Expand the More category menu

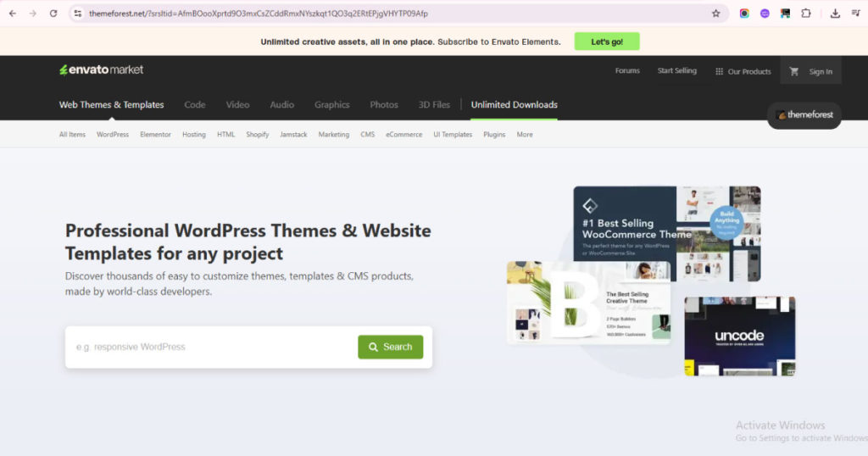525,135
